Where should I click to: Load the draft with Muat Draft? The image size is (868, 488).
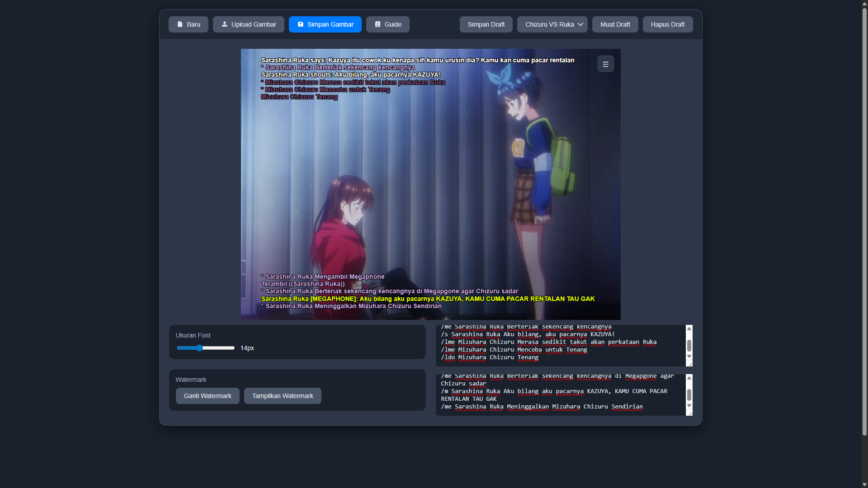pyautogui.click(x=615, y=24)
